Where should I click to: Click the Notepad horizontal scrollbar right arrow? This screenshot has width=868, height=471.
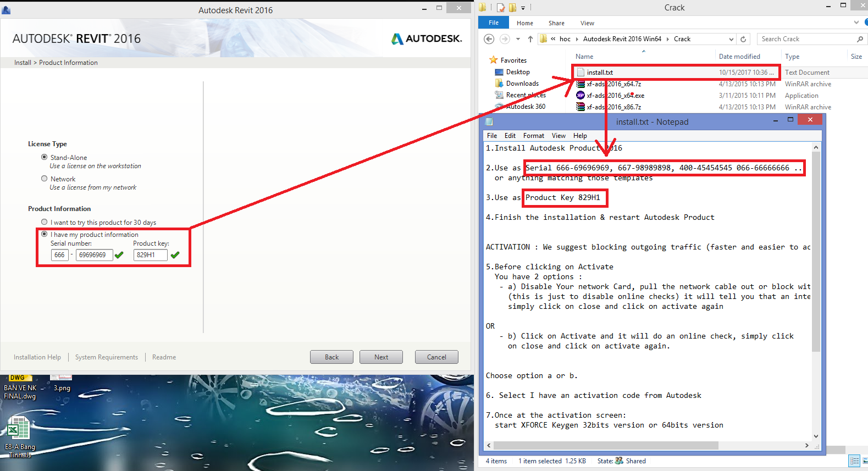click(807, 445)
